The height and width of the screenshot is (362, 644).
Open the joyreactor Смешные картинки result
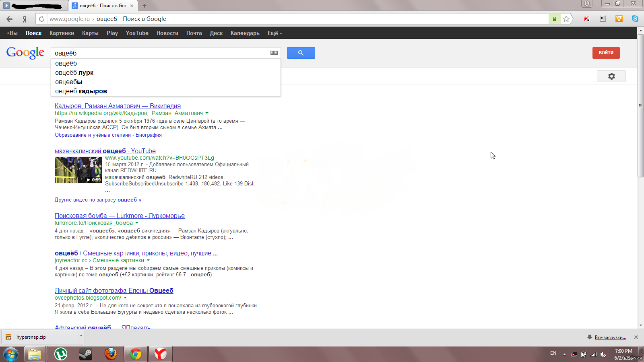click(x=136, y=253)
